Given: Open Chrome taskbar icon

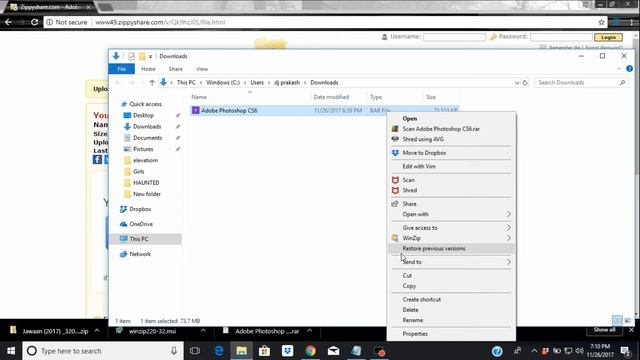Looking at the screenshot, I should 311,351.
